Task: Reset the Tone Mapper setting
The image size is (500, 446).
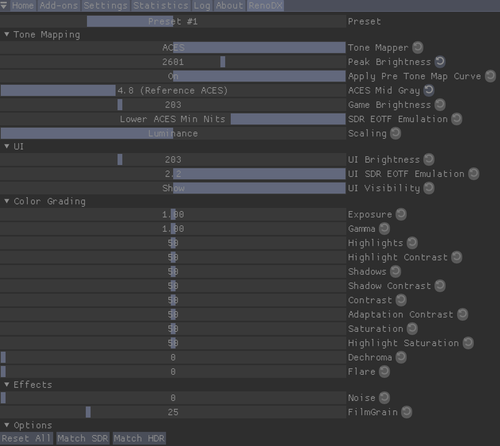Action: [x=418, y=48]
